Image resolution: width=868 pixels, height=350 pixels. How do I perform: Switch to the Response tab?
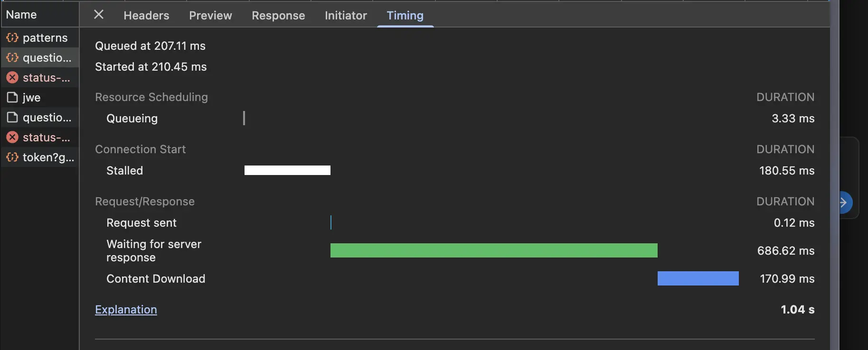278,16
